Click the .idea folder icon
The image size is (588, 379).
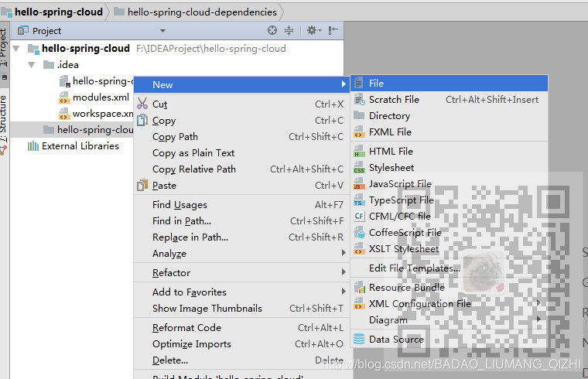pyautogui.click(x=49, y=65)
